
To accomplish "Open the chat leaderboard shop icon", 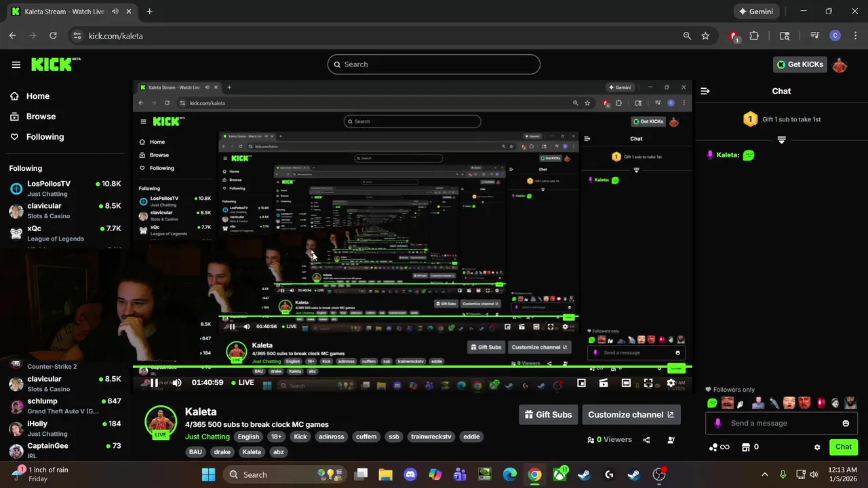I will coord(746,447).
